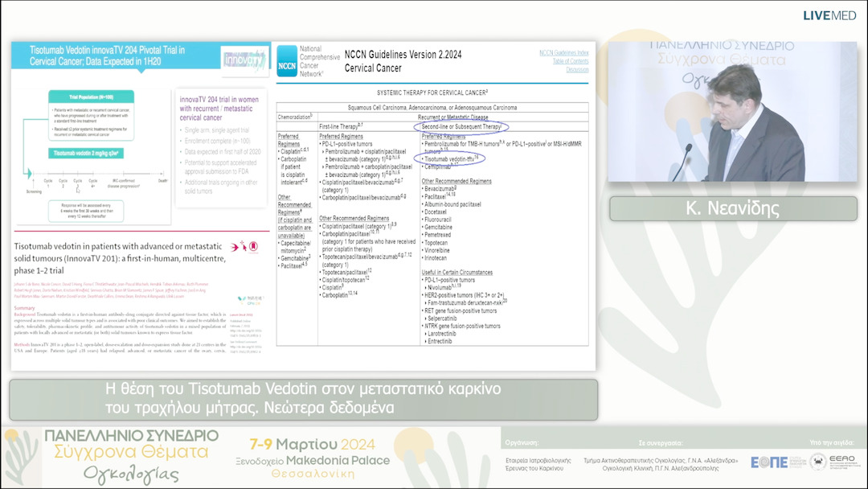Open the Table of Contents link
868x489 pixels.
(x=569, y=61)
